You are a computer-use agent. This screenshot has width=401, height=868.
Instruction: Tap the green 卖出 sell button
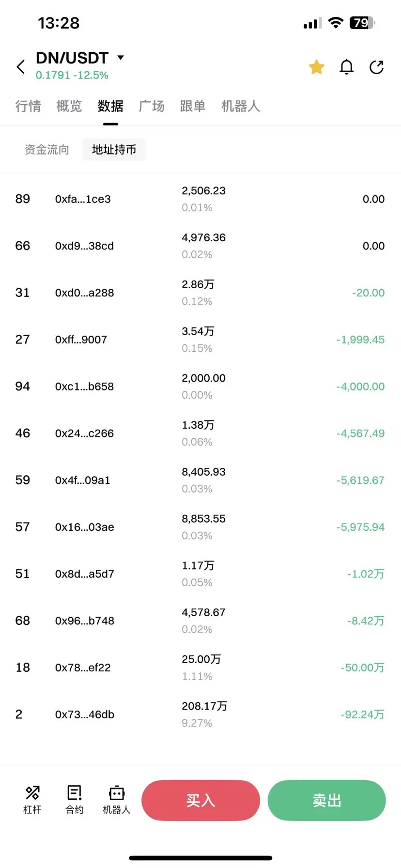327,800
